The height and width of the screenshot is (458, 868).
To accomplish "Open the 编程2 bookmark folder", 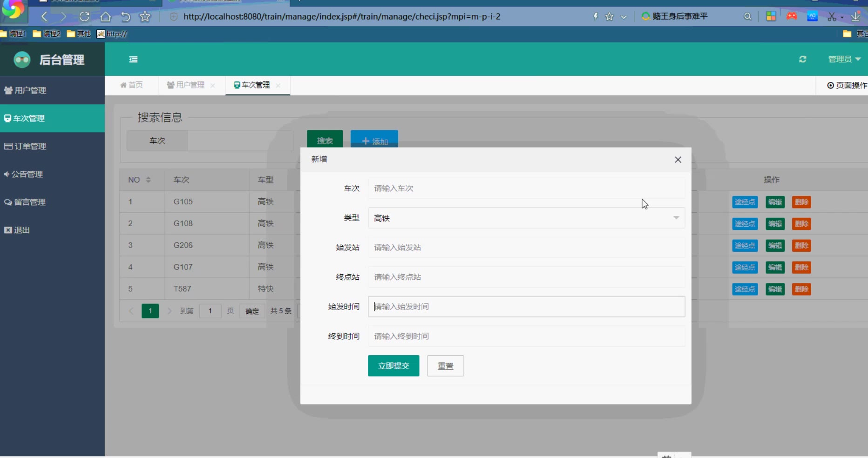I will 47,34.
